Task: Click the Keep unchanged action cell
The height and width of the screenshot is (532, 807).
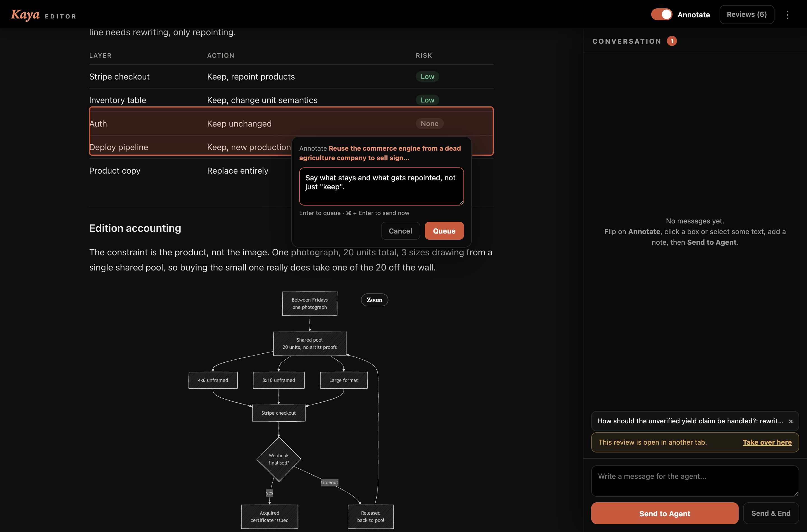Action: click(x=239, y=123)
